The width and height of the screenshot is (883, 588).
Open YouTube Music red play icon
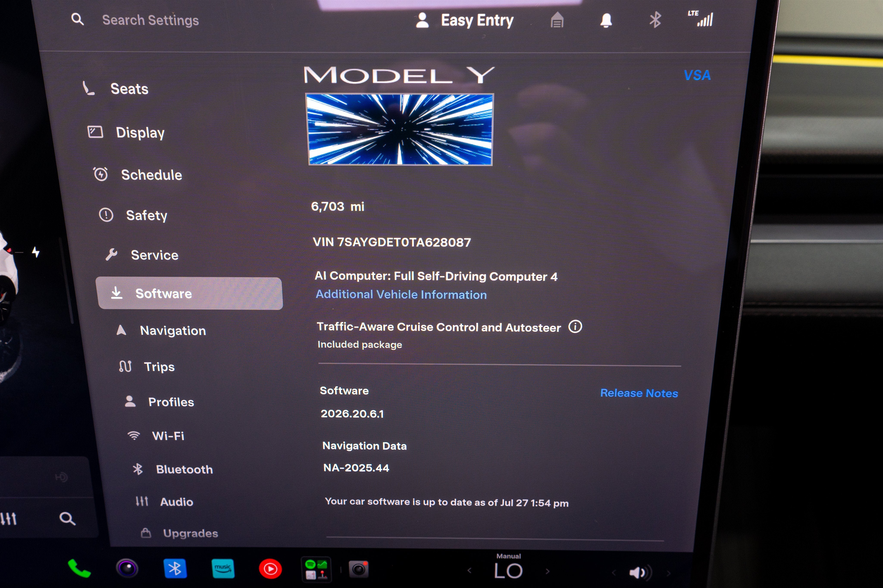coord(270,569)
